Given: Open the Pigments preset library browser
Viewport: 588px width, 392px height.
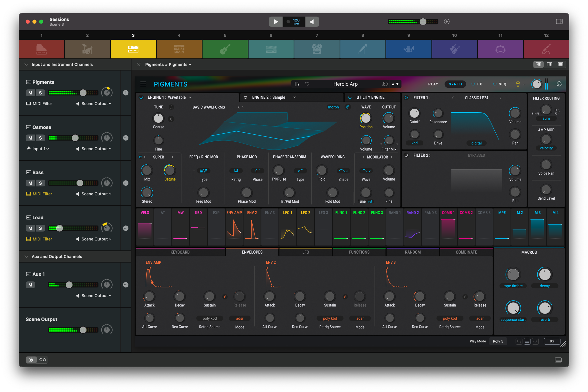Looking at the screenshot, I should (x=297, y=84).
